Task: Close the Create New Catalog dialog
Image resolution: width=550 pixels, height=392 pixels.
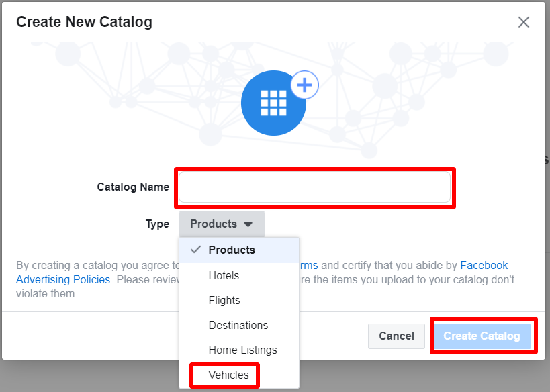Action: (x=523, y=22)
